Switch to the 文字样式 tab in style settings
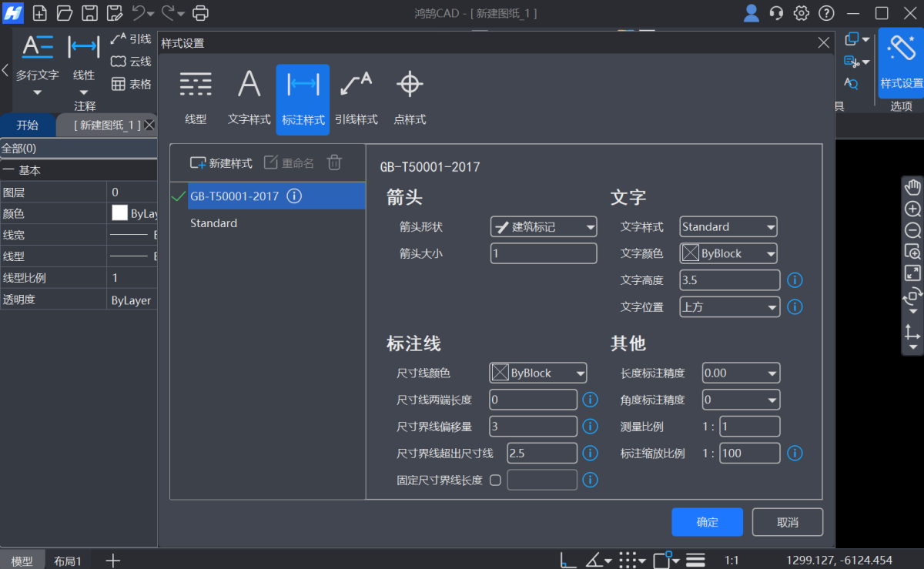This screenshot has width=924, height=569. pyautogui.click(x=249, y=94)
